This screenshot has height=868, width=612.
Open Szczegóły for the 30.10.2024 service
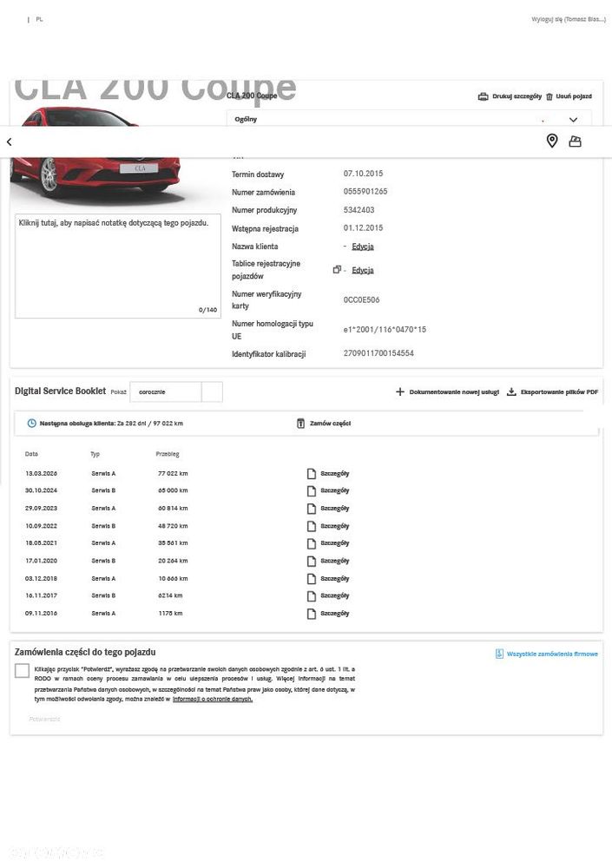coord(334,490)
